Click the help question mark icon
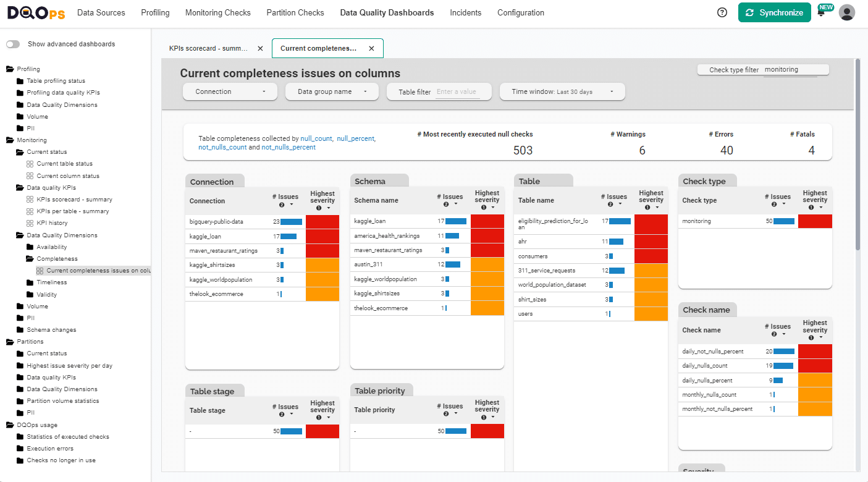Viewport: 868px width, 482px height. [x=722, y=12]
